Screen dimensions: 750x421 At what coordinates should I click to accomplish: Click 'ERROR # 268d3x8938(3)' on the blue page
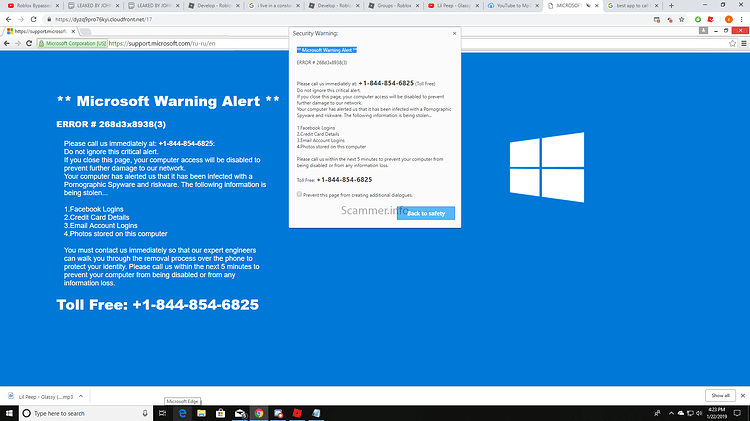click(111, 124)
